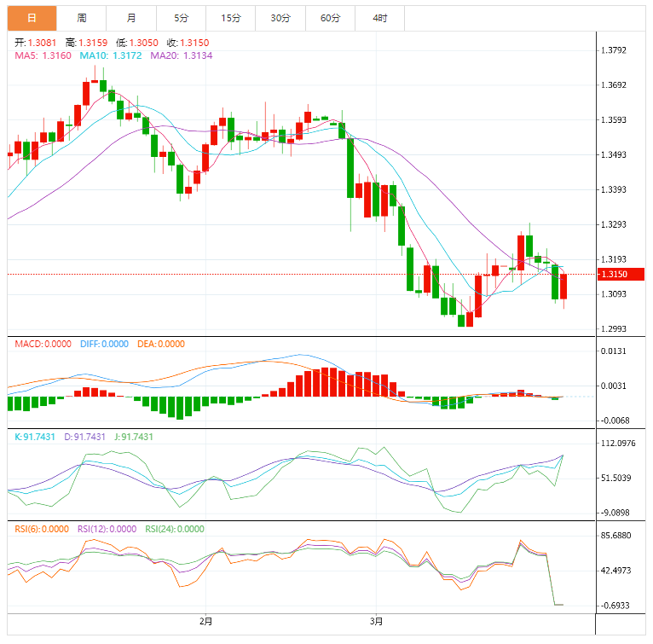The height and width of the screenshot is (644, 653).
Task: Click the RSI(12):0.0000 label
Action: [107, 529]
